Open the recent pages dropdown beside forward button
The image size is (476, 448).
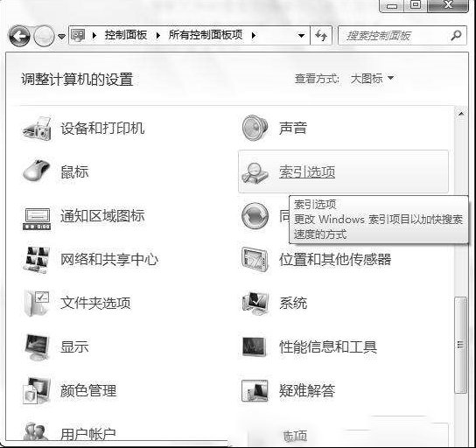61,37
